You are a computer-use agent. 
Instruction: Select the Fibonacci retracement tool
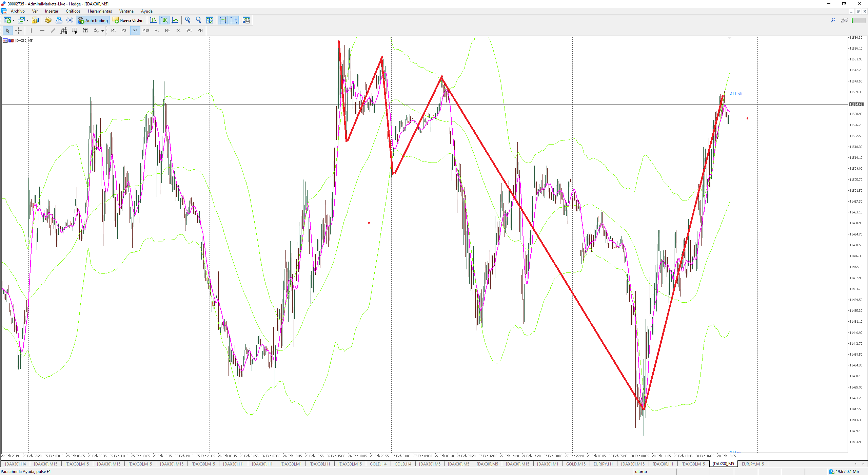pyautogui.click(x=75, y=31)
